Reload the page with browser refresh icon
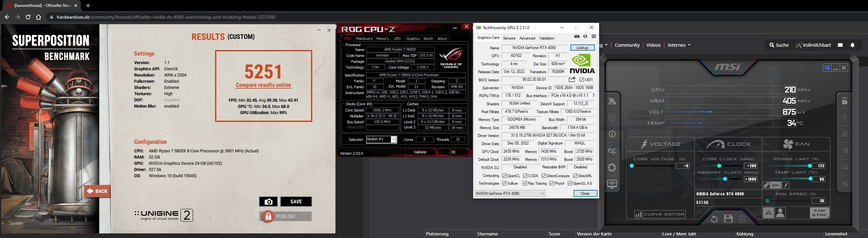Screen dimensions: 868x238 pos(28,17)
